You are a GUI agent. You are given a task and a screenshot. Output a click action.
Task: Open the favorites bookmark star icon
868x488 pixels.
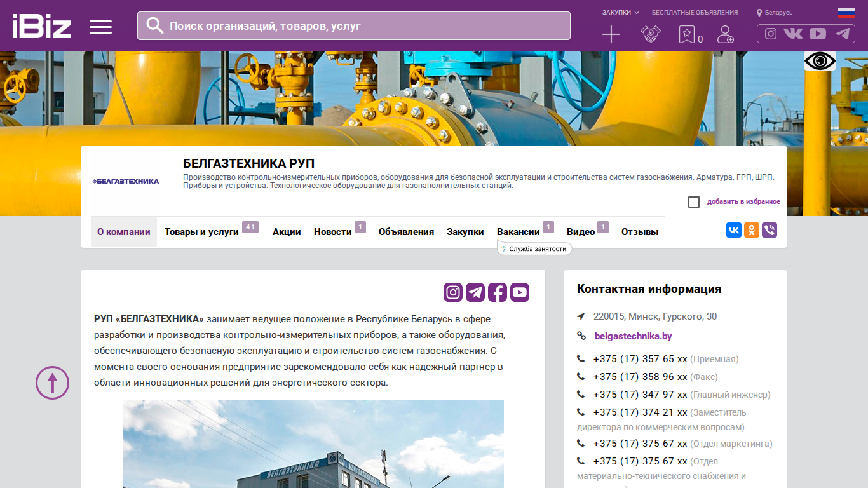(x=687, y=34)
